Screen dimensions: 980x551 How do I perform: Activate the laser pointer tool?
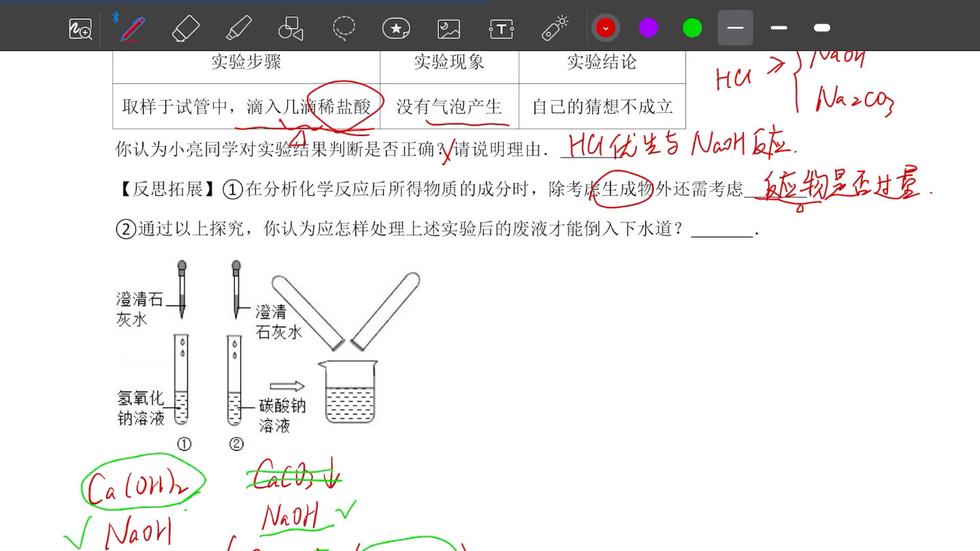(x=555, y=29)
